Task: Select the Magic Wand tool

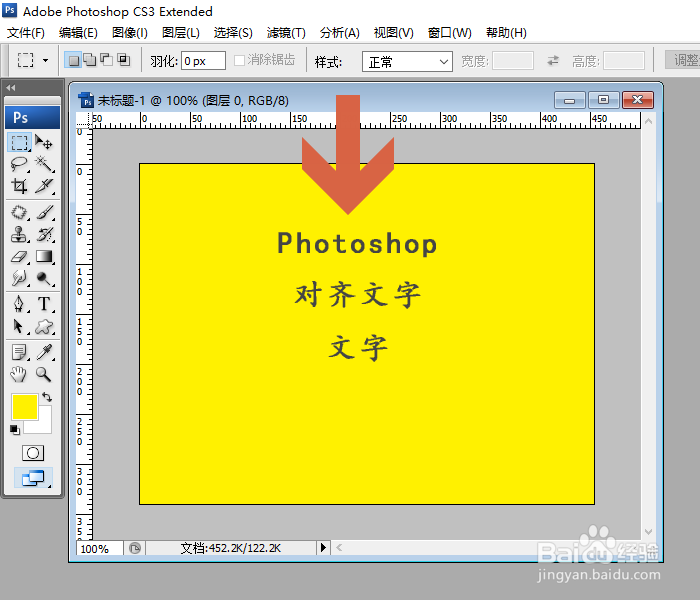Action: [x=44, y=164]
